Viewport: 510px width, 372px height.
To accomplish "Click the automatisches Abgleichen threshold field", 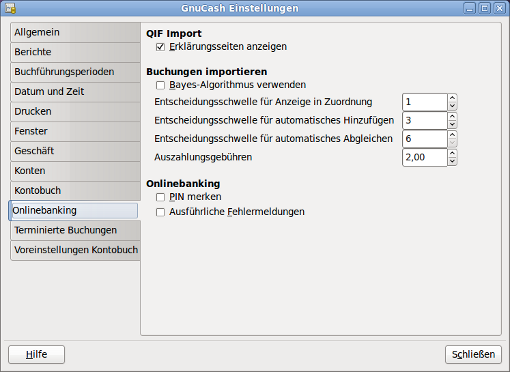I will point(425,139).
